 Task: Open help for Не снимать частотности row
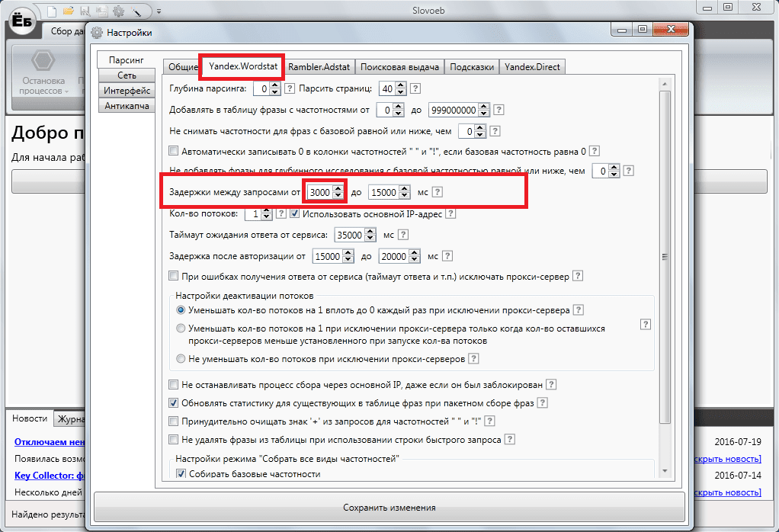[x=495, y=131]
